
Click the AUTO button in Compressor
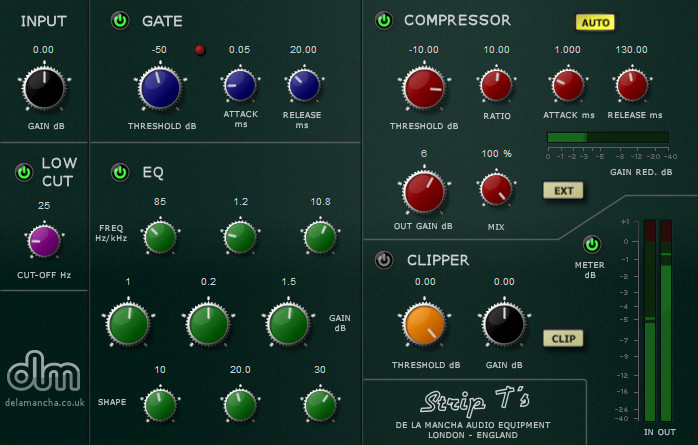point(595,23)
